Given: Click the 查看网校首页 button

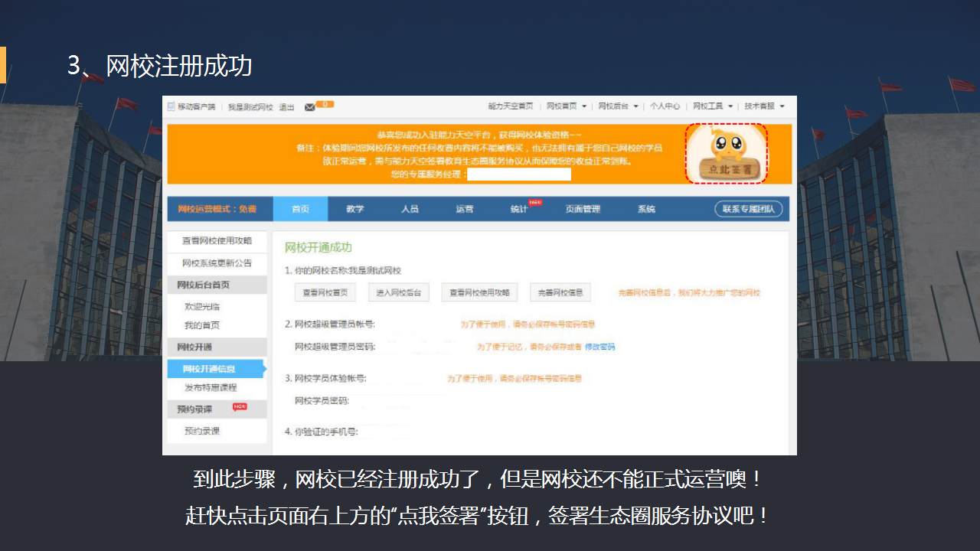Looking at the screenshot, I should pyautogui.click(x=325, y=292).
